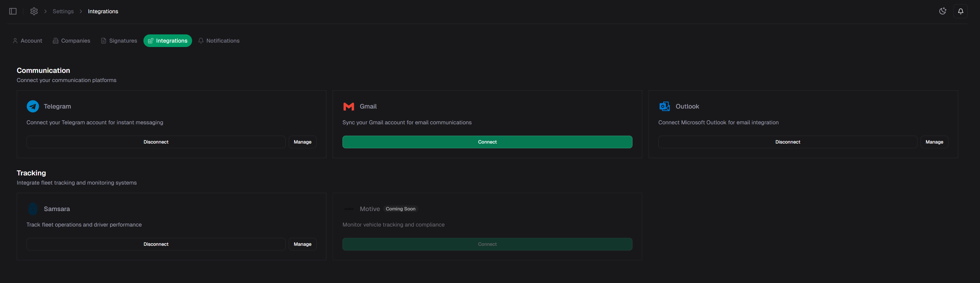Toggle the sidebar panel icon
The image size is (980, 283).
[13, 11]
